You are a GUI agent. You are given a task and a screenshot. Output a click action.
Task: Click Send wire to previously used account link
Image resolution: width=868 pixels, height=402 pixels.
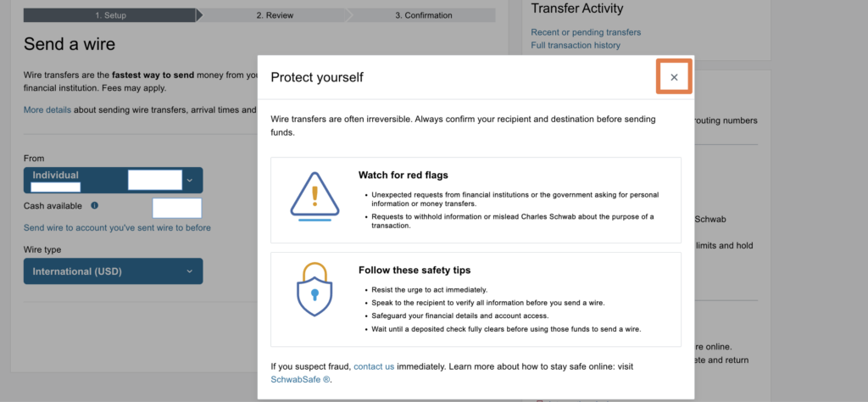[117, 227]
